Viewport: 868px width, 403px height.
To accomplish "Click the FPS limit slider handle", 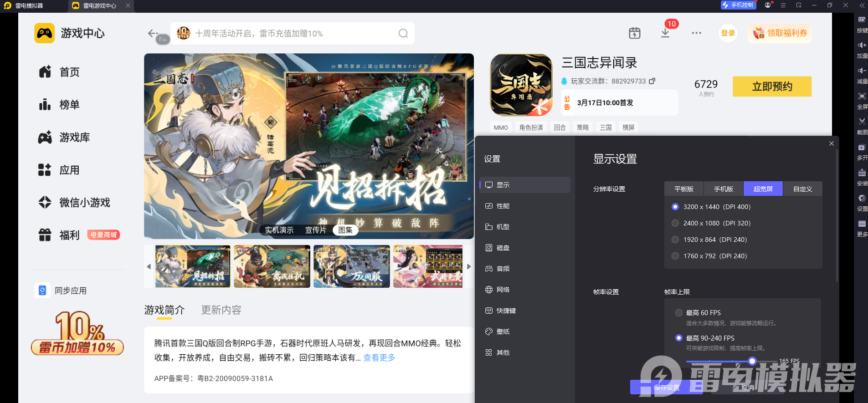I will click(x=752, y=361).
